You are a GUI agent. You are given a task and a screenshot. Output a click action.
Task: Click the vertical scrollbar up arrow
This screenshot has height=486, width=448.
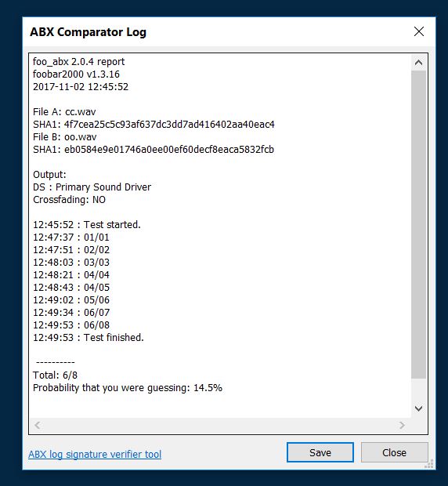pos(418,63)
